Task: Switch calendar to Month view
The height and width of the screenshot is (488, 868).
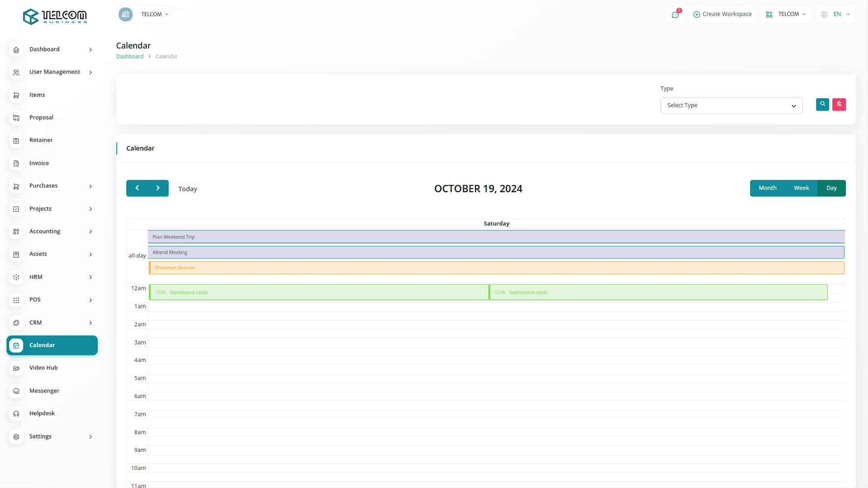Action: 767,188
